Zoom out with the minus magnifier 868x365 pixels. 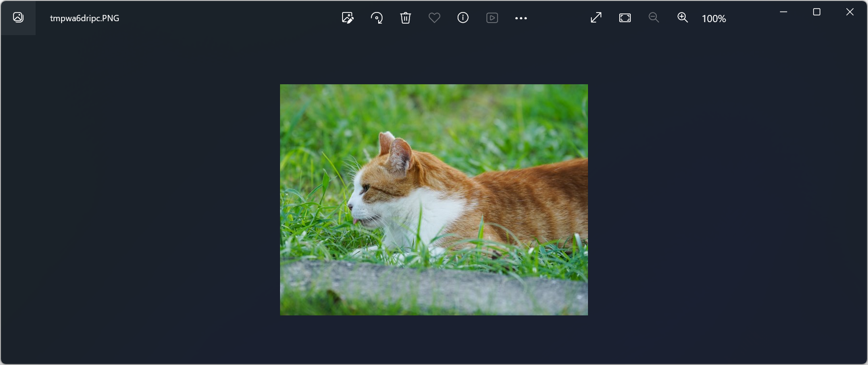pos(653,18)
